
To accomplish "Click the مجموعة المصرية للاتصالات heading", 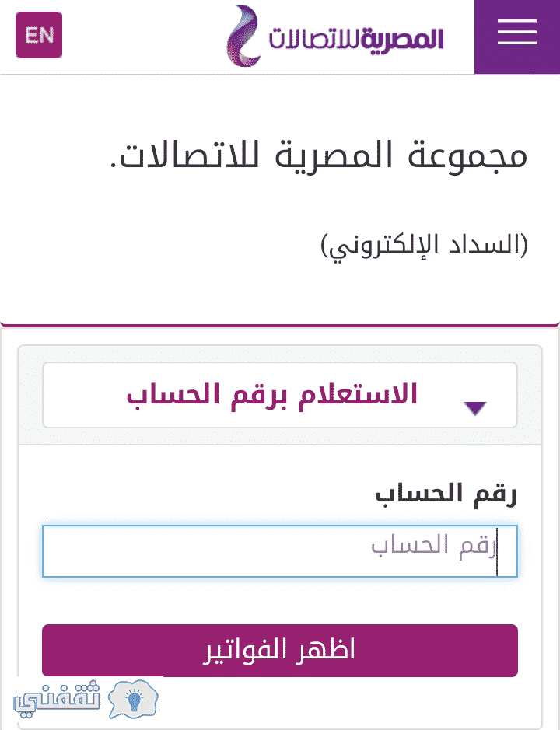I will 319,156.
